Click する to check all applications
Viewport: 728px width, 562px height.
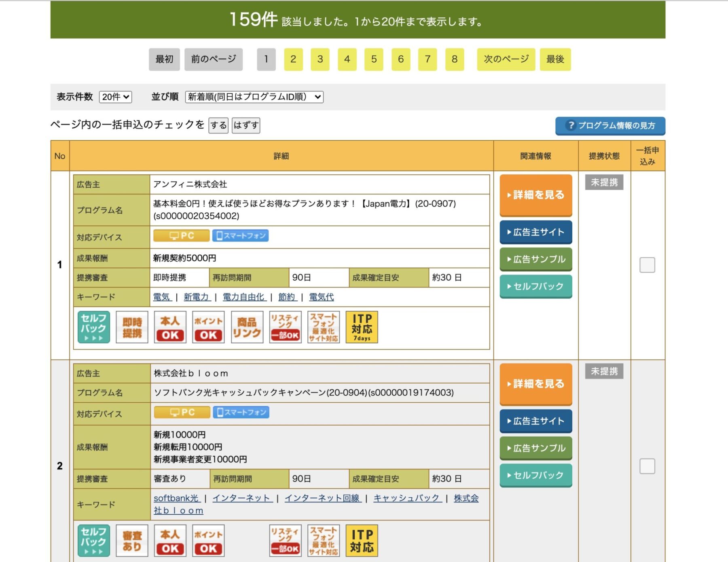pyautogui.click(x=218, y=125)
